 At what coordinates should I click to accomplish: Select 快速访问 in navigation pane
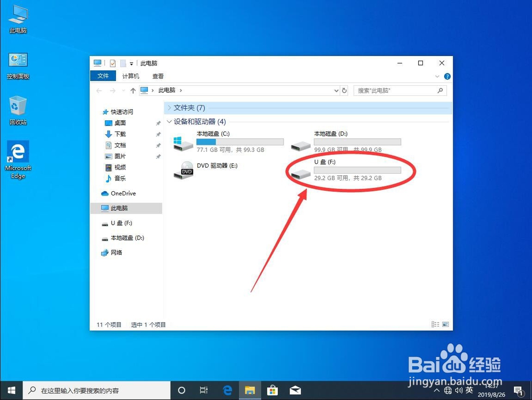118,112
